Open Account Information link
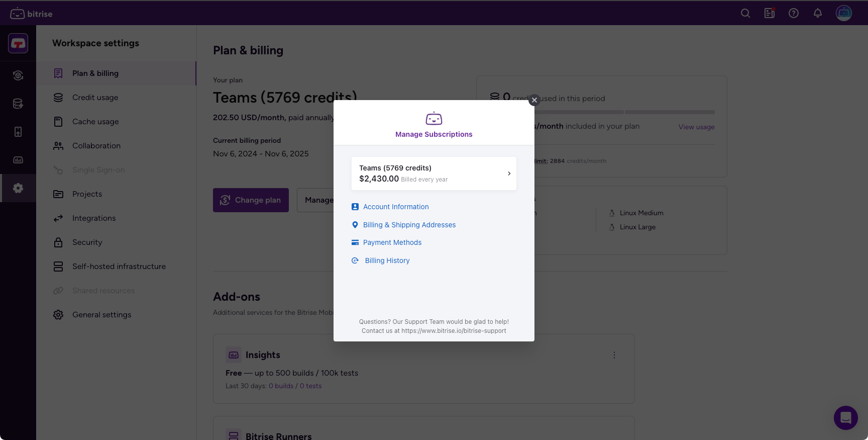 point(396,207)
